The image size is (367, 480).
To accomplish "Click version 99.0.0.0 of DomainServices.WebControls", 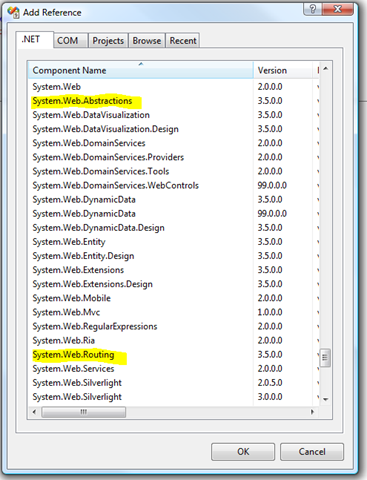I will coord(272,185).
